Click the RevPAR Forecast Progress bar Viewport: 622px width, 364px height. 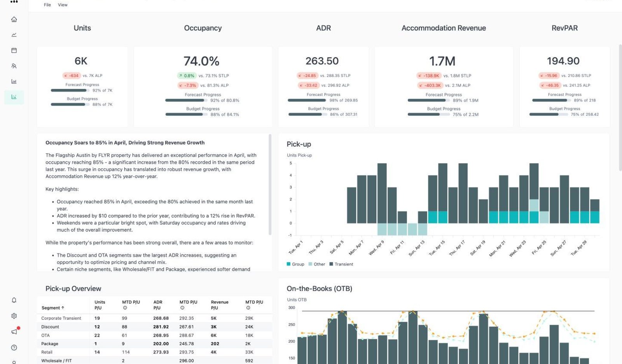click(551, 100)
